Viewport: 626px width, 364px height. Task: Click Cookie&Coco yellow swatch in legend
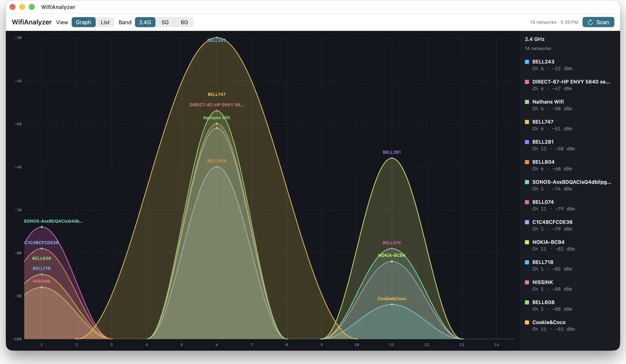(x=527, y=322)
